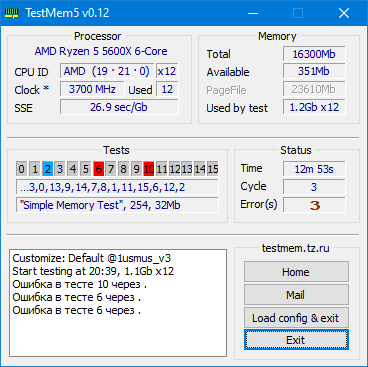Image resolution: width=368 pixels, height=367 pixels.
Task: Click the Mail button
Action: [x=296, y=295]
